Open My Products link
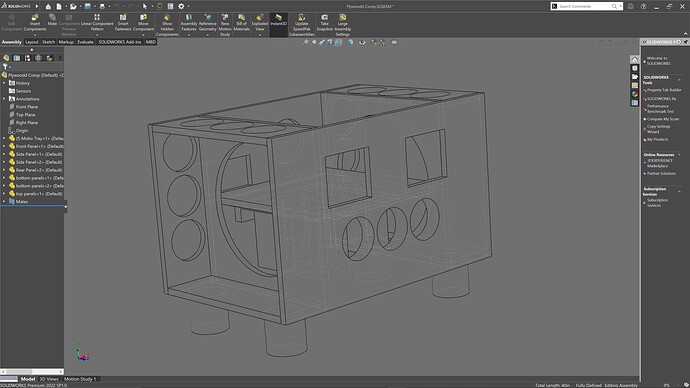690x388 pixels. click(x=657, y=139)
